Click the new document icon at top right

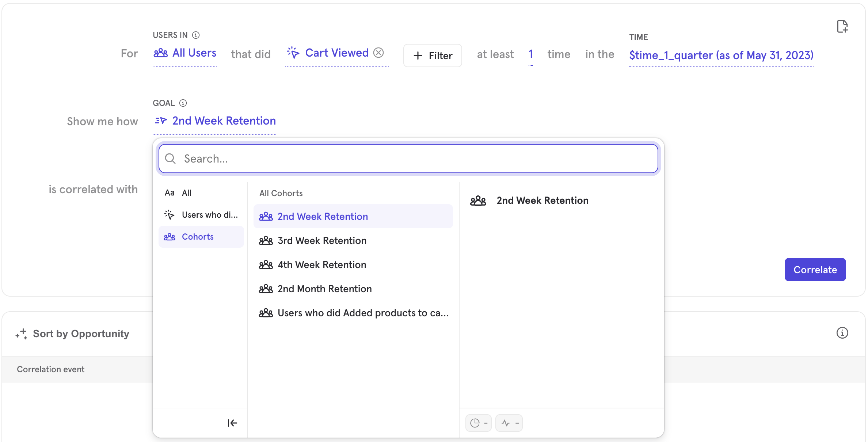click(x=842, y=26)
